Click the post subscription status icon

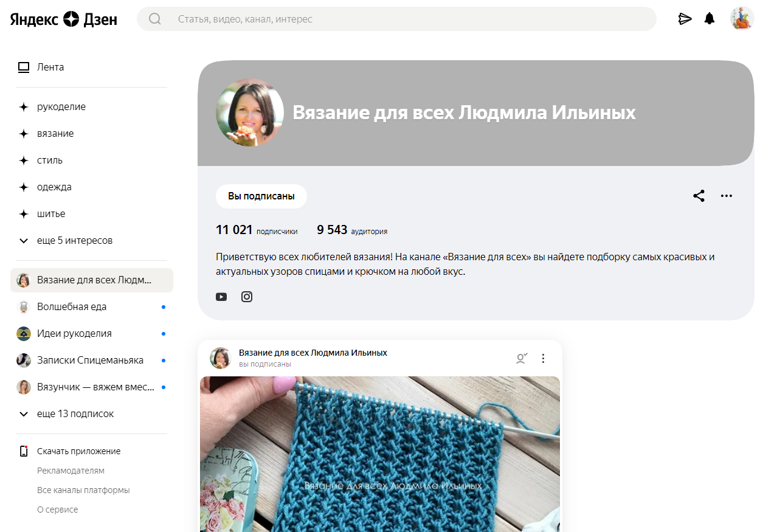coord(521,359)
